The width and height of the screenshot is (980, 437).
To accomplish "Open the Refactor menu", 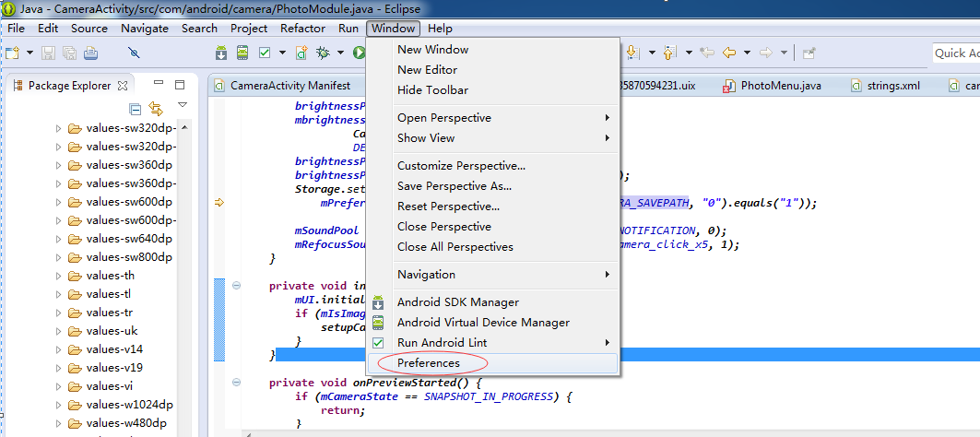I will click(x=303, y=29).
